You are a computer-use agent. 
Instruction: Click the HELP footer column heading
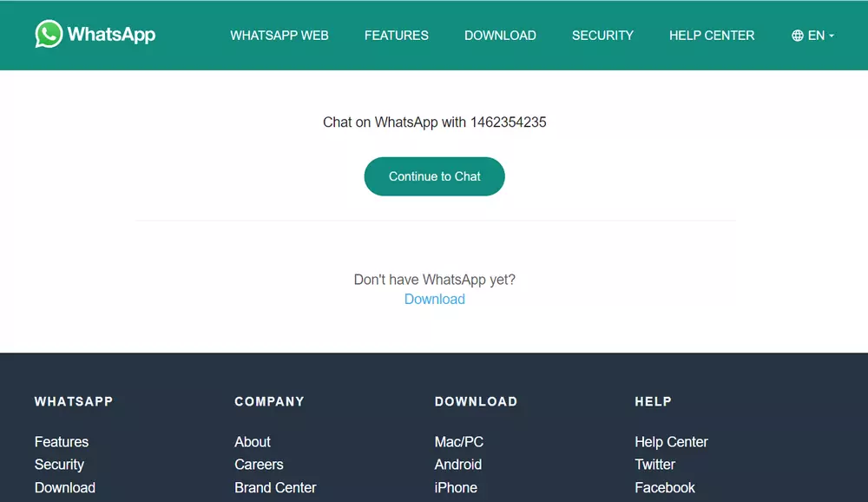[653, 402]
